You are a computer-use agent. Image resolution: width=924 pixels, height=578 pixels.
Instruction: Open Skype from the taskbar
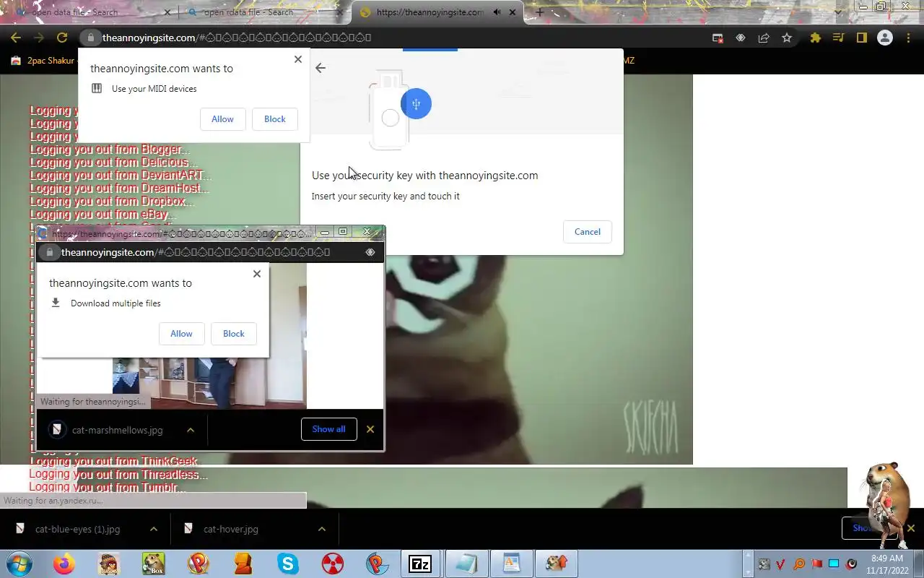click(287, 564)
